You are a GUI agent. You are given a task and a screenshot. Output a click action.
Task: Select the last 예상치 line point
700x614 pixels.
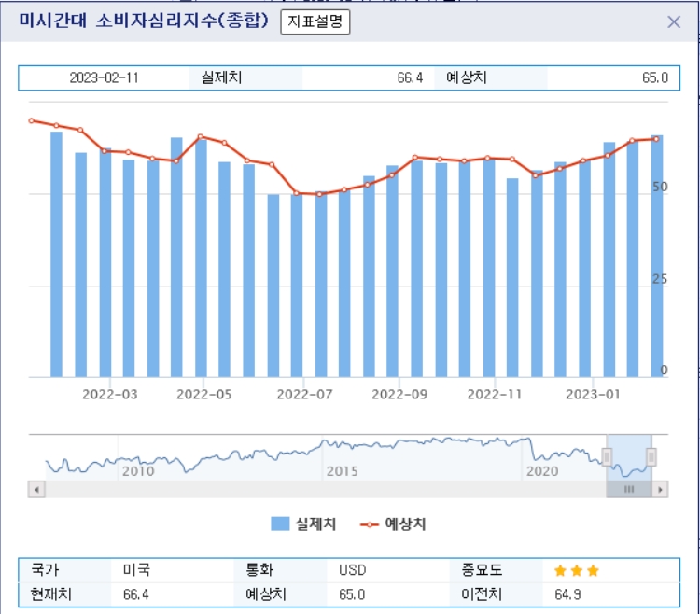pos(656,139)
